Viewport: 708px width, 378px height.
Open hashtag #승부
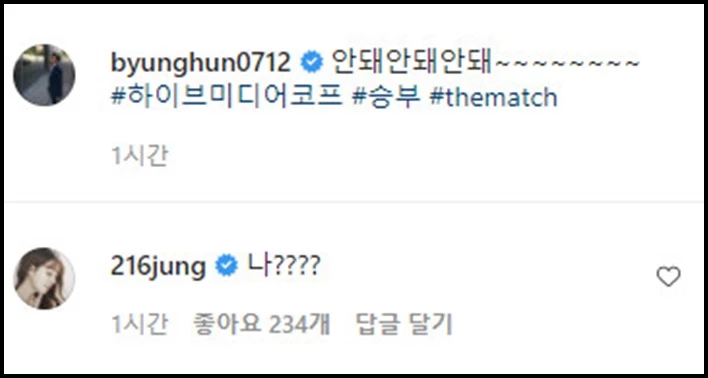click(386, 97)
